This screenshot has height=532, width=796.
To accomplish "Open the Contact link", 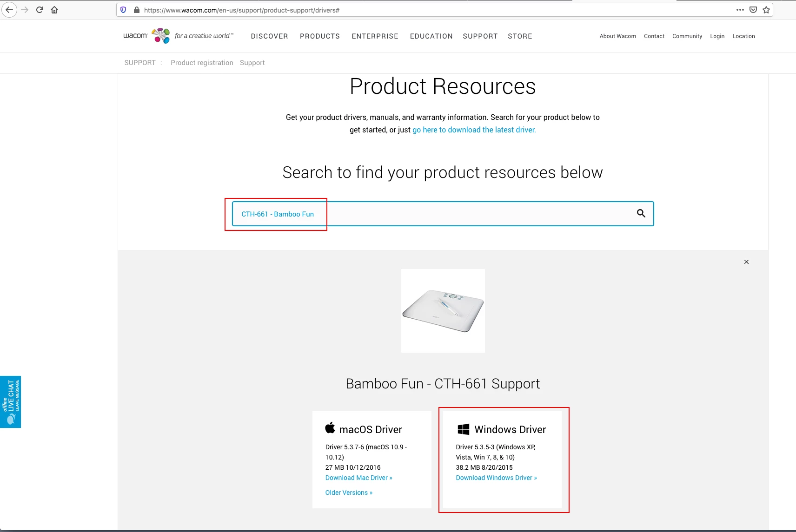I will point(654,36).
